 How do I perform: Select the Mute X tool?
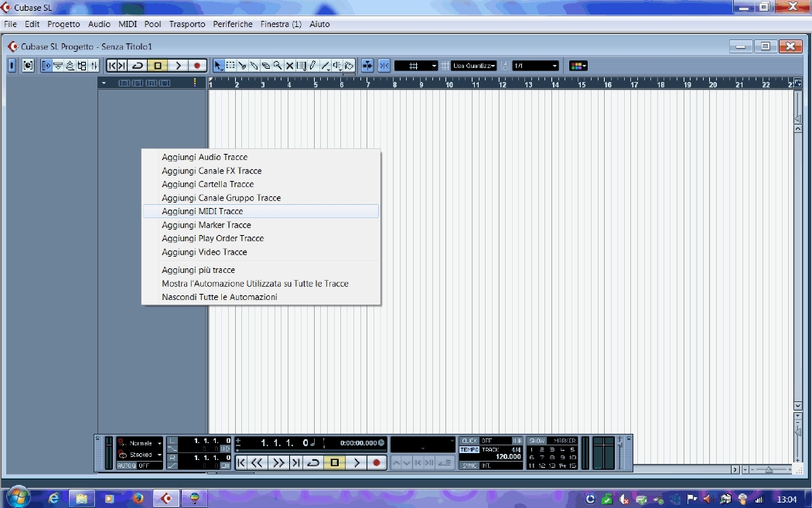[290, 66]
